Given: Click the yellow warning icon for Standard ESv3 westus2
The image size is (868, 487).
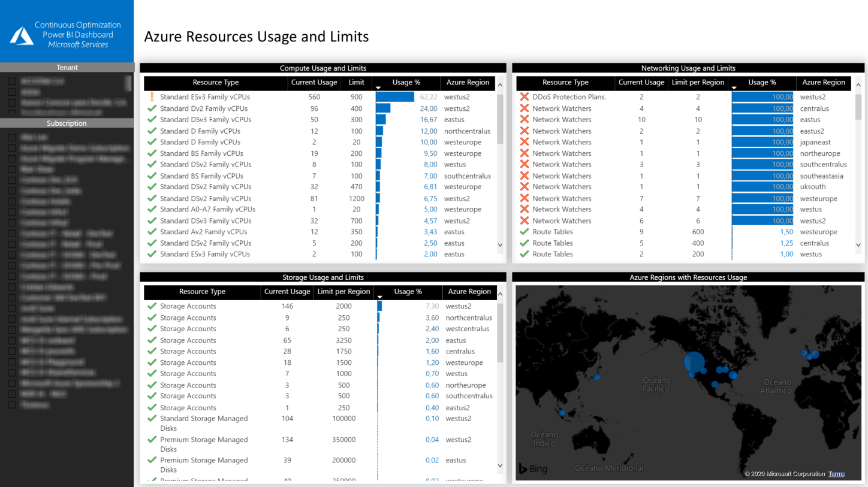Looking at the screenshot, I should (152, 96).
